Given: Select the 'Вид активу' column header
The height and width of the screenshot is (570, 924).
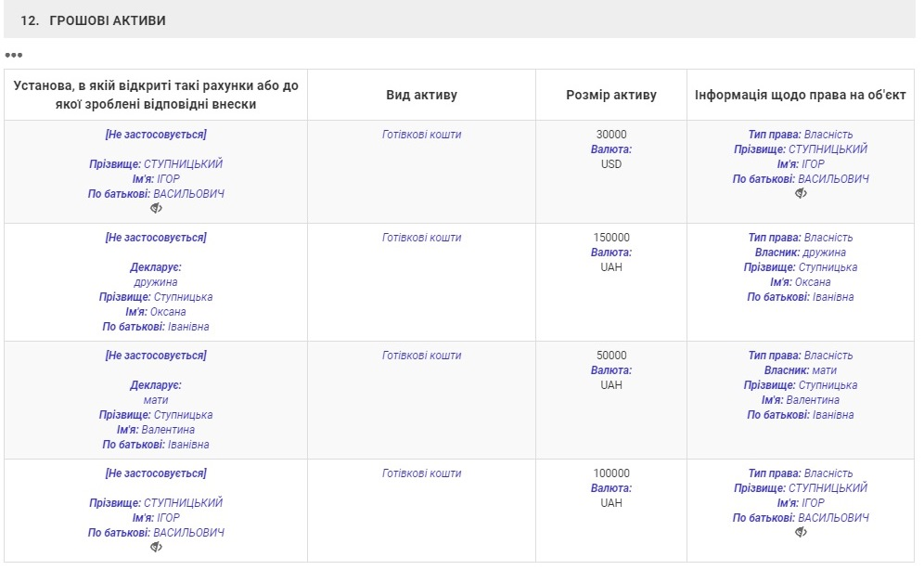Looking at the screenshot, I should [421, 95].
